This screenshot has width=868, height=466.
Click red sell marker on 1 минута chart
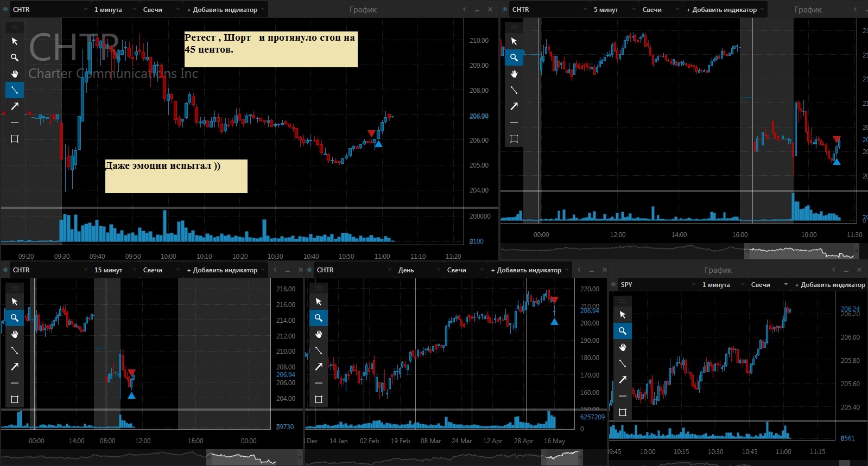371,133
